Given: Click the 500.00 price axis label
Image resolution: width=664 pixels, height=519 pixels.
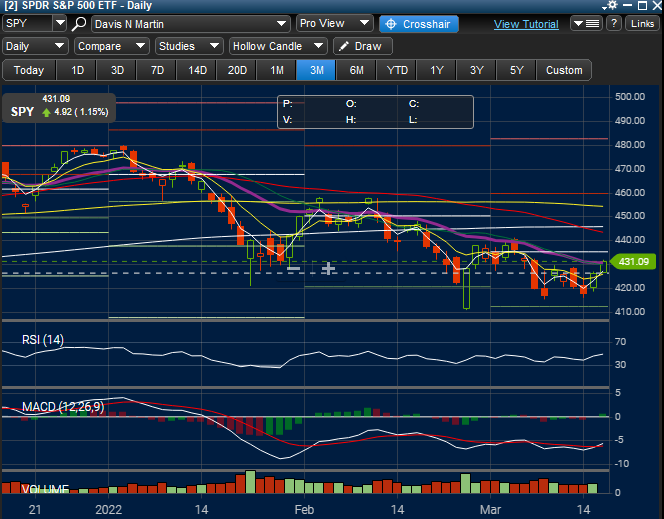Looking at the screenshot, I should pos(630,97).
